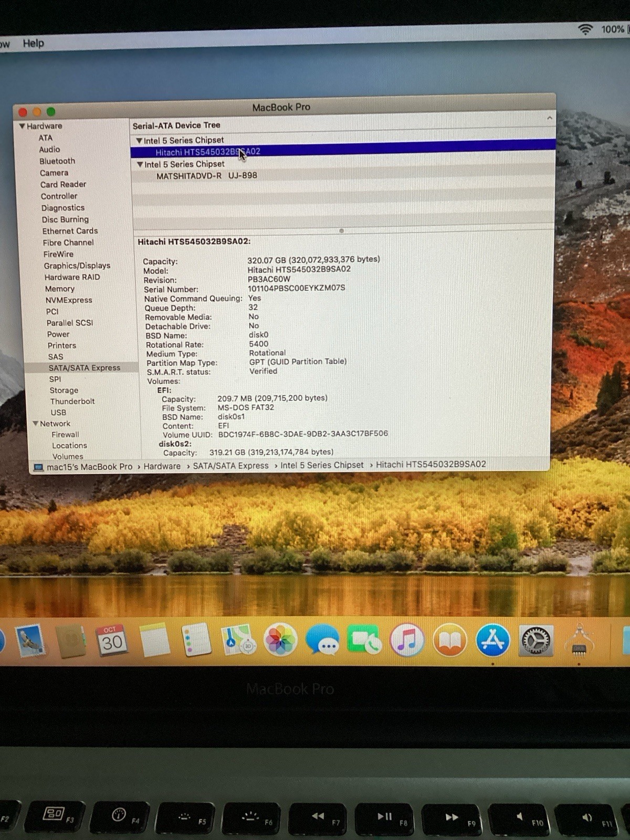Image resolution: width=630 pixels, height=840 pixels.
Task: Select Fibre Channel in the sidebar
Action: [68, 242]
